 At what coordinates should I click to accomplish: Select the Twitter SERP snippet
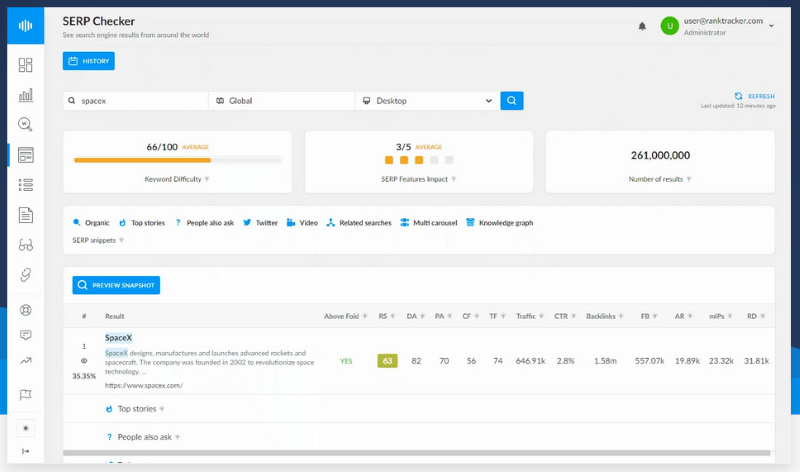click(260, 223)
